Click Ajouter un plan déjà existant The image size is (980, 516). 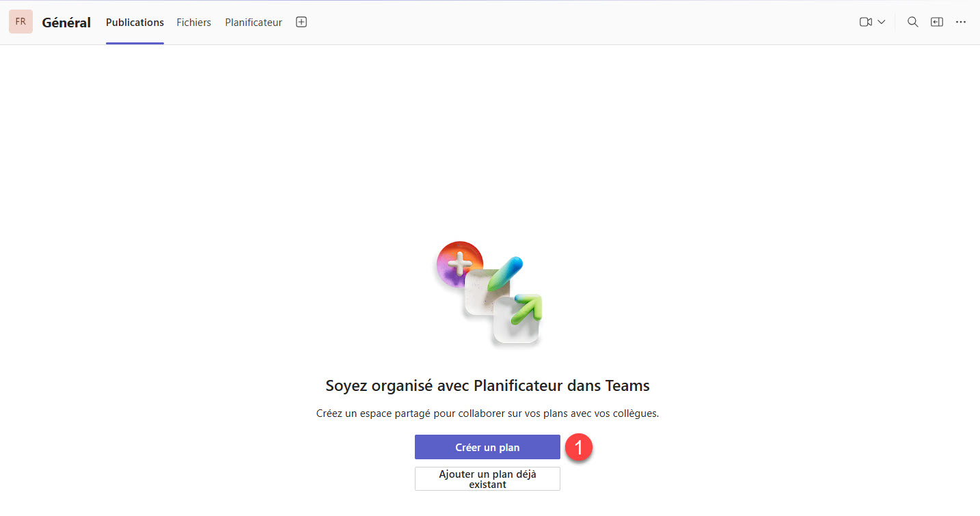click(x=487, y=479)
